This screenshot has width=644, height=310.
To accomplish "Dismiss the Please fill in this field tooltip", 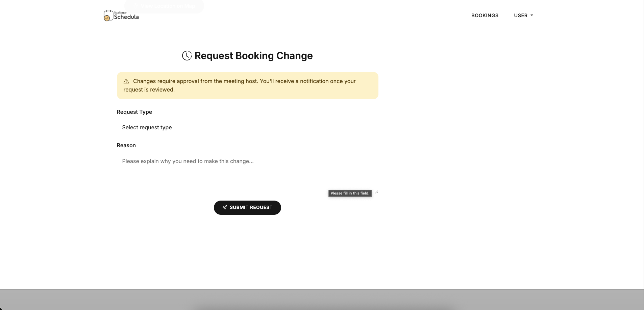I will (350, 193).
